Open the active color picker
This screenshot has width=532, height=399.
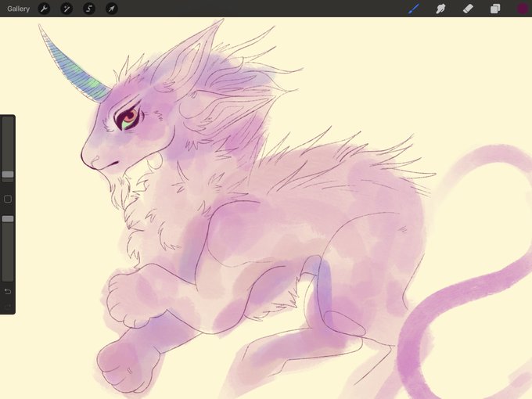(523, 9)
